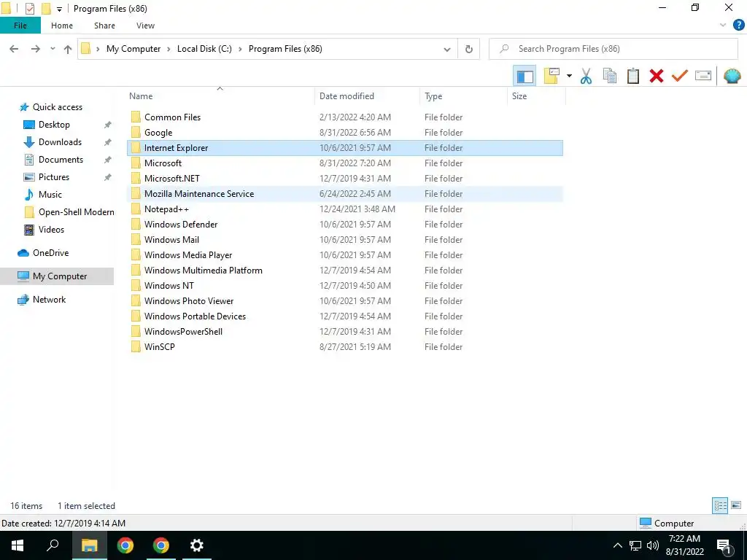The image size is (747, 560).
Task: Click the Open-Shell settings shell icon
Action: point(732,76)
